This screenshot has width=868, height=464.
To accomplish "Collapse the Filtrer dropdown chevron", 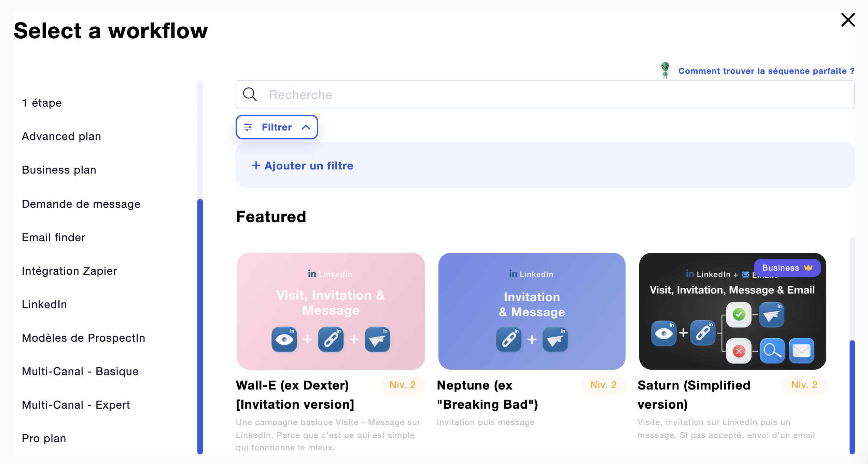I will coord(306,127).
